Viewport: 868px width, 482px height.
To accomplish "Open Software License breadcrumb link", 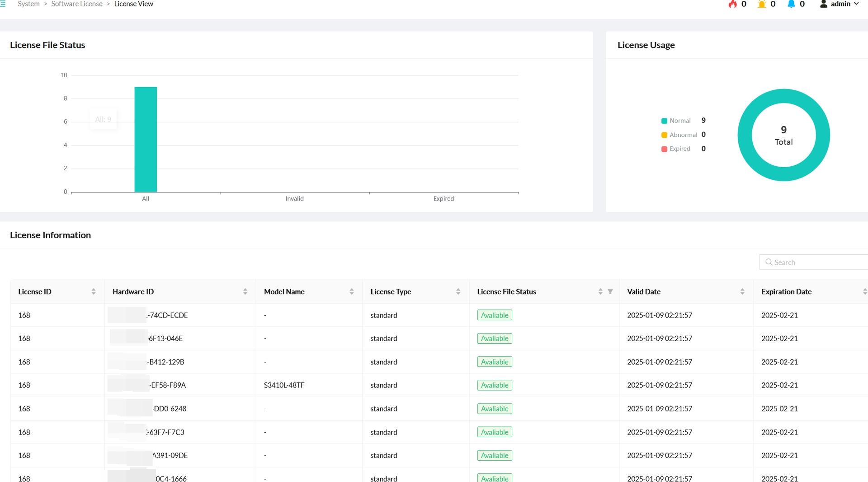I will click(x=77, y=4).
